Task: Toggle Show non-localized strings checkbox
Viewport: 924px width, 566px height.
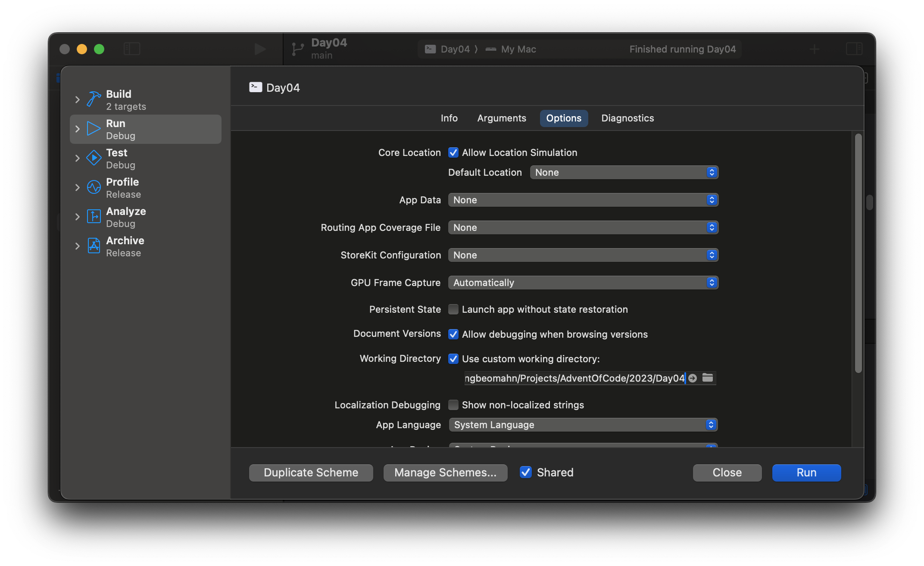Action: 453,405
